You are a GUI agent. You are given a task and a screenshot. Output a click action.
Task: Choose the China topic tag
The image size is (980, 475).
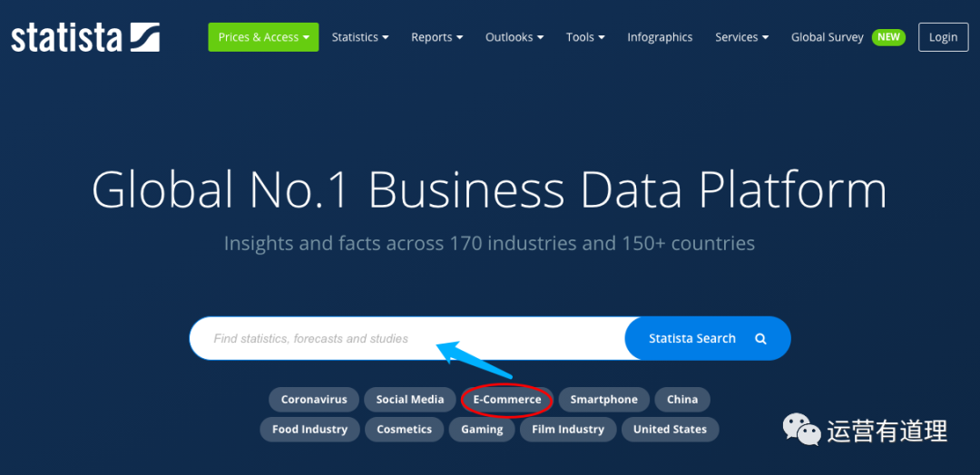coord(682,400)
